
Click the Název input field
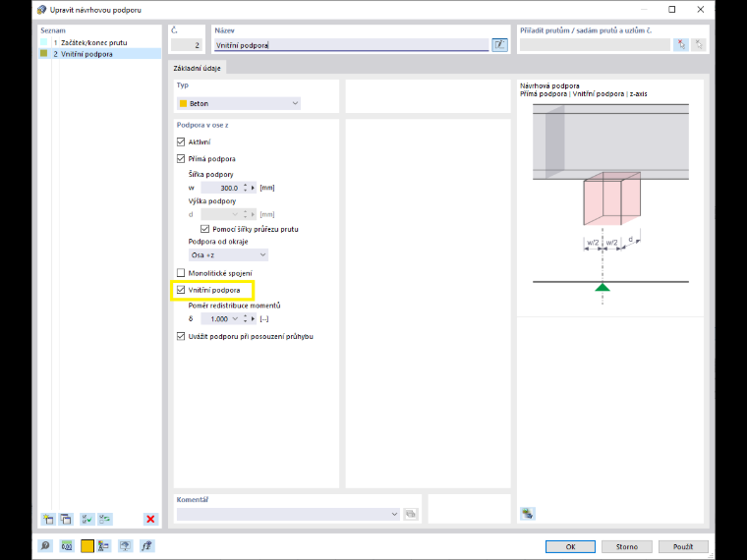(352, 45)
